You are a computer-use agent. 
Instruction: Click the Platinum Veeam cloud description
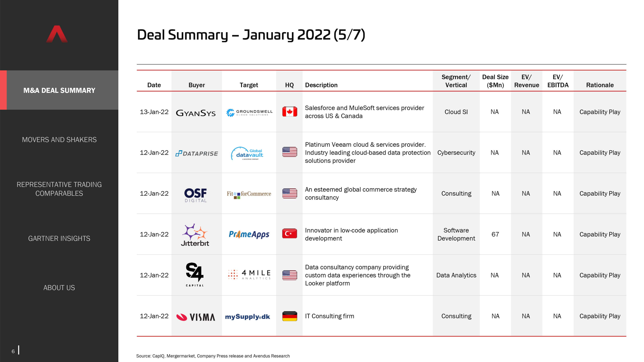pos(368,152)
